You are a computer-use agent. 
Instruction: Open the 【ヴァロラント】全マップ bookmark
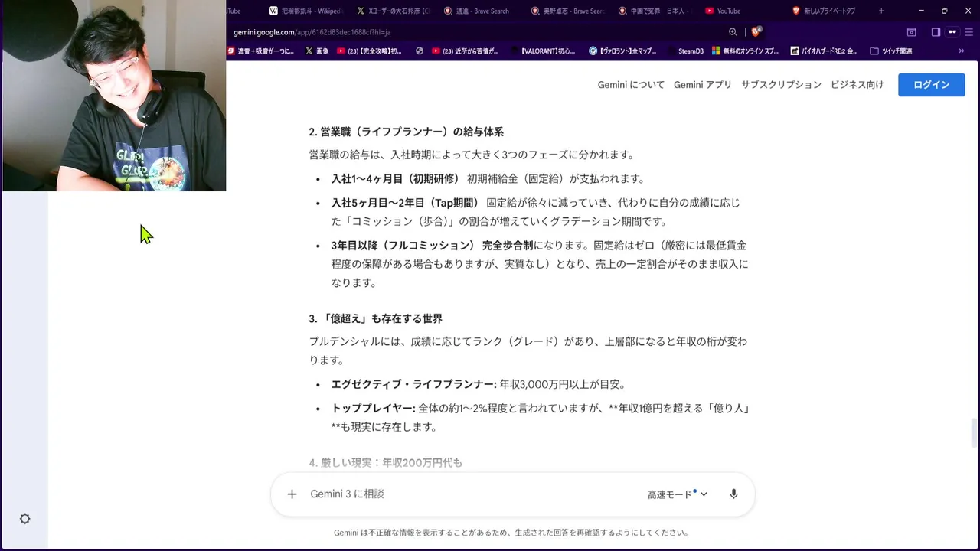point(622,51)
